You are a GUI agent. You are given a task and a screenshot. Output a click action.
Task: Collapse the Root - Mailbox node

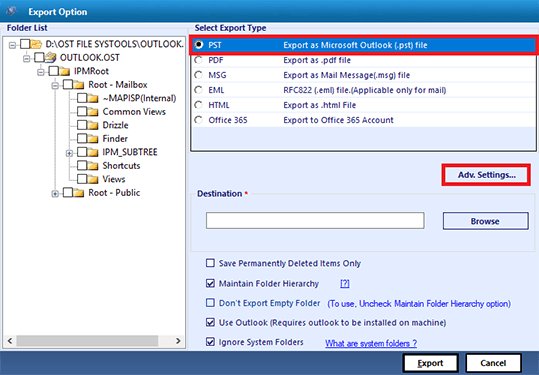pos(55,86)
